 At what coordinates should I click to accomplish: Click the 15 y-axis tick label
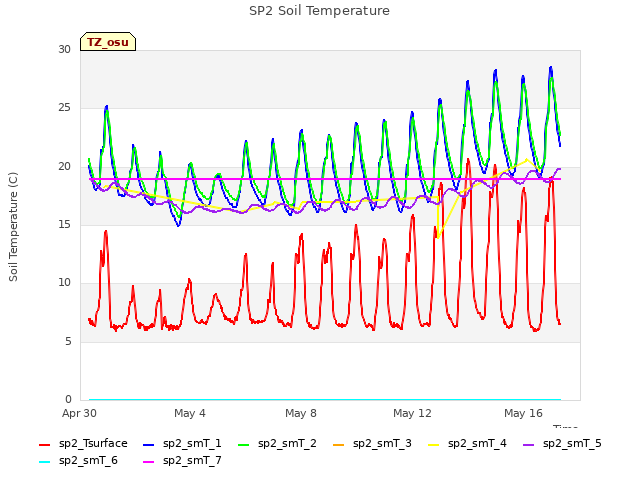(64, 224)
